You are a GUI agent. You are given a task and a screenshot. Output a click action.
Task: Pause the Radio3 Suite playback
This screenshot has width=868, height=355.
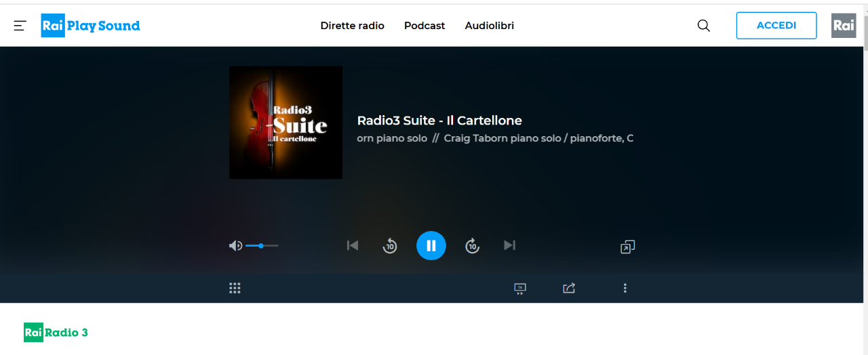(431, 245)
